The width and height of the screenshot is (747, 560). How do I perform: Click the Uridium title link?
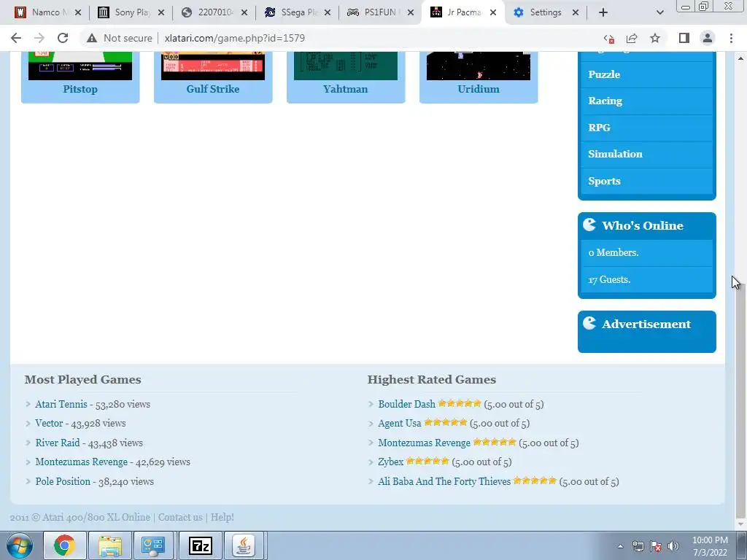(479, 89)
